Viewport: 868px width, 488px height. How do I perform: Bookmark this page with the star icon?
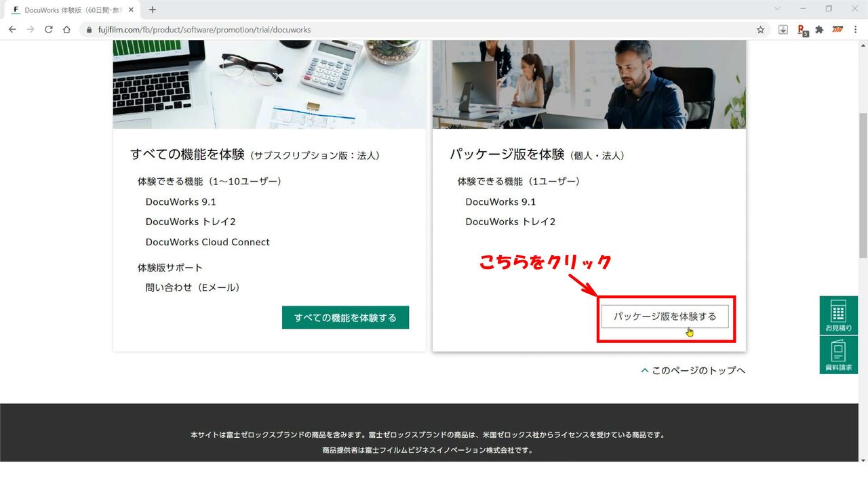click(761, 30)
